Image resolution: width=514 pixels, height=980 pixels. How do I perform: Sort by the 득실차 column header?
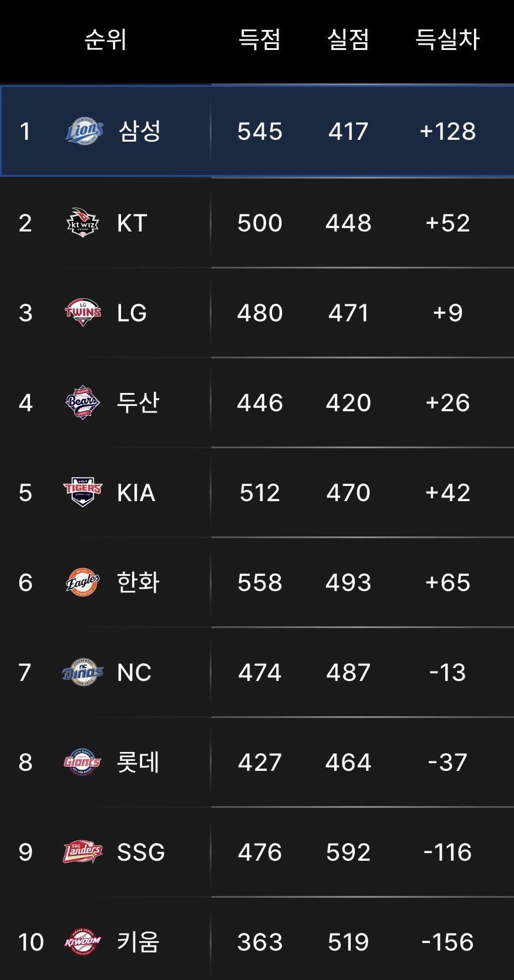click(x=448, y=40)
